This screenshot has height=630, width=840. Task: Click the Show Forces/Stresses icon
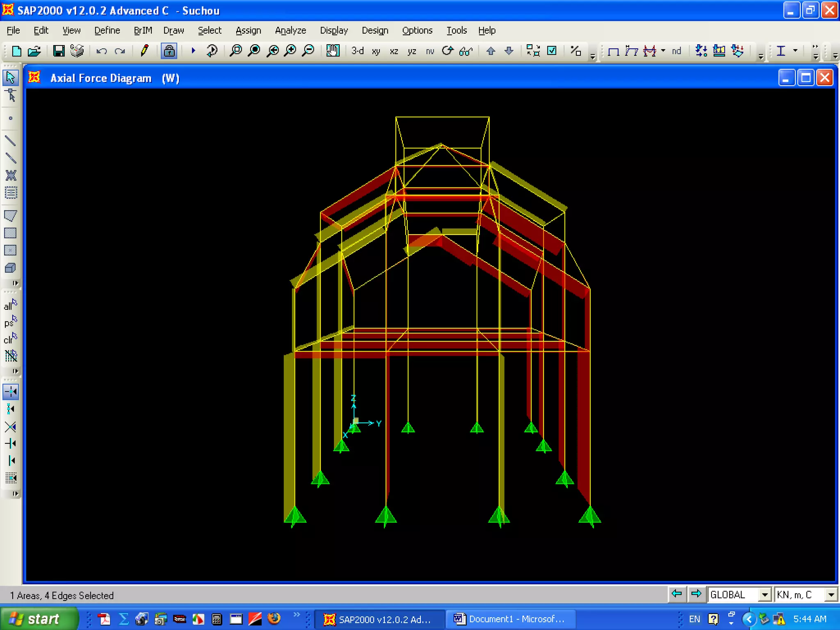click(650, 51)
